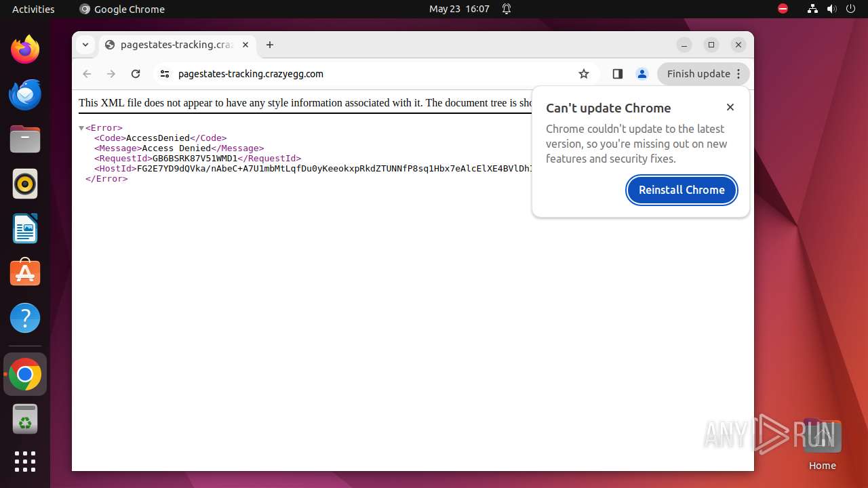The width and height of the screenshot is (868, 488).
Task: Reload the current page
Action: [x=136, y=74]
